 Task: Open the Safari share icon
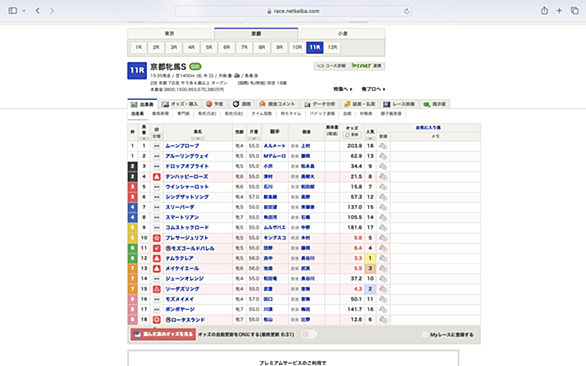tap(544, 10)
